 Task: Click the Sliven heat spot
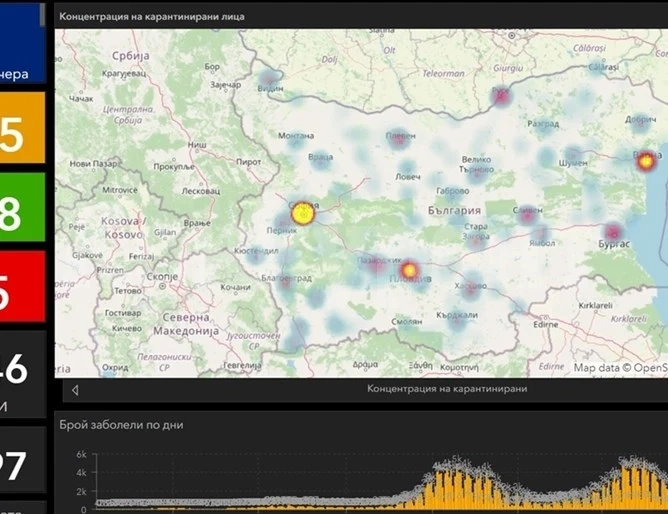527,216
